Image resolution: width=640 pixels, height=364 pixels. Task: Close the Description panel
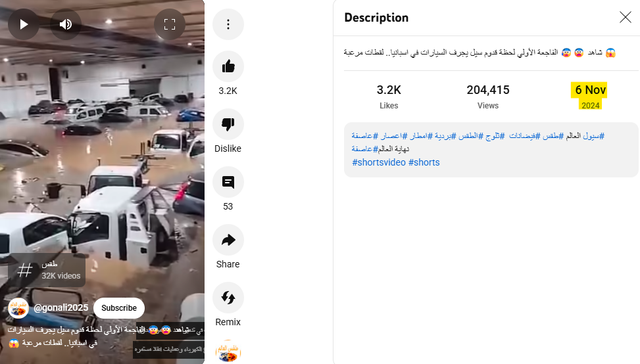coord(626,17)
